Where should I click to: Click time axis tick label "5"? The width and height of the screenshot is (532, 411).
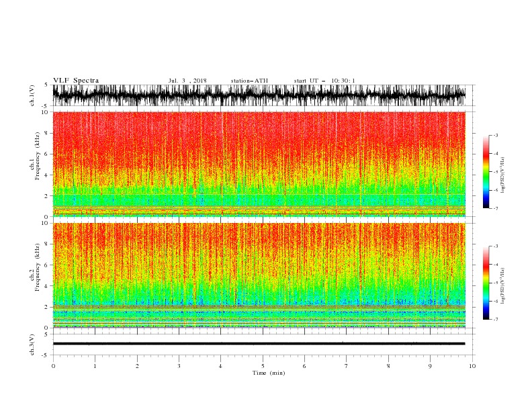click(263, 366)
